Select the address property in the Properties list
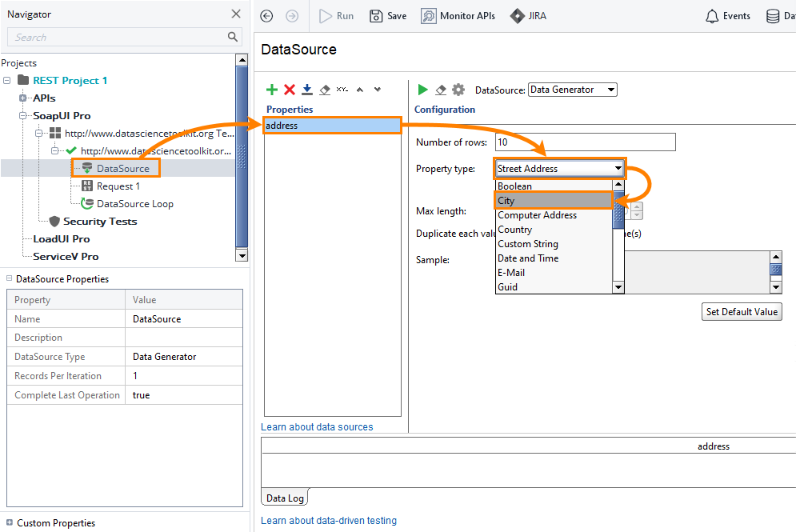796x532 pixels. 333,126
